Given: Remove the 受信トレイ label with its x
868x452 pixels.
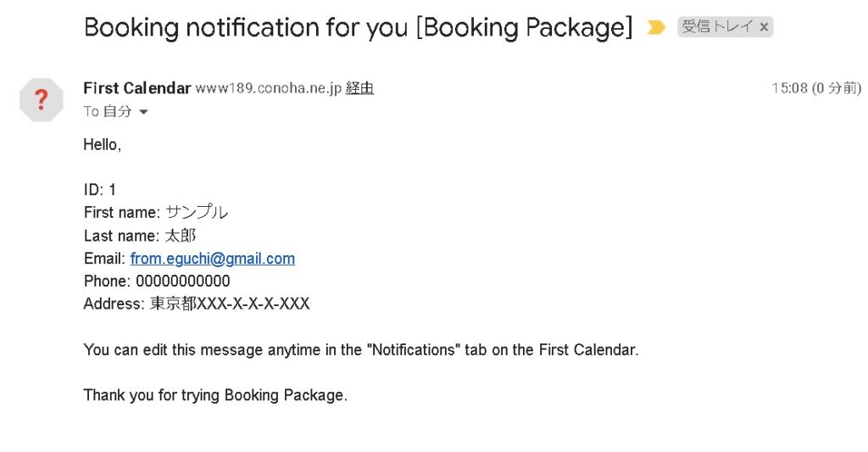Looking at the screenshot, I should click(764, 28).
